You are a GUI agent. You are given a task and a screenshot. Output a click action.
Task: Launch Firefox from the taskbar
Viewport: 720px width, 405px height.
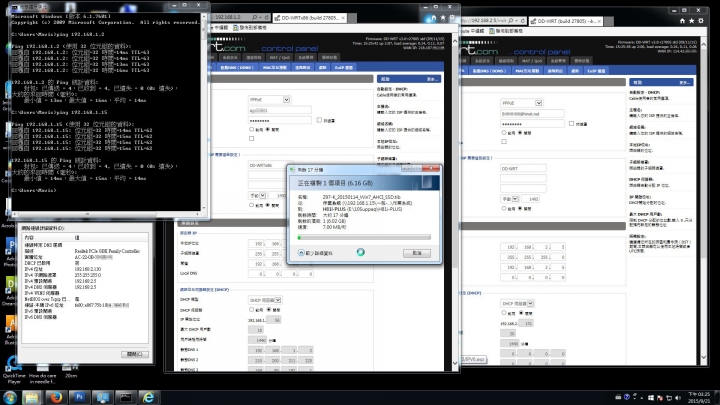tap(56, 397)
